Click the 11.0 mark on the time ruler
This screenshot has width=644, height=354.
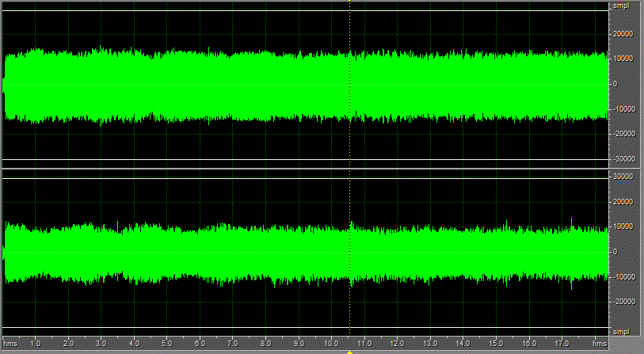click(x=364, y=344)
